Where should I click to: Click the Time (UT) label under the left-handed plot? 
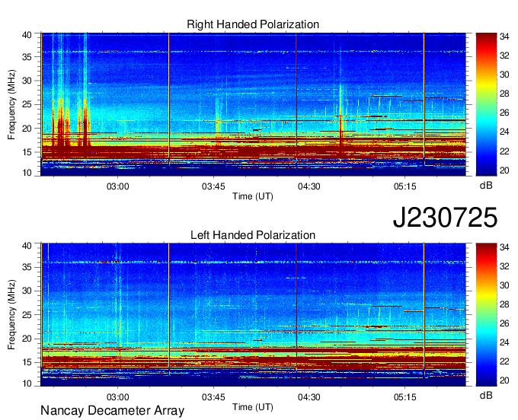[253, 407]
